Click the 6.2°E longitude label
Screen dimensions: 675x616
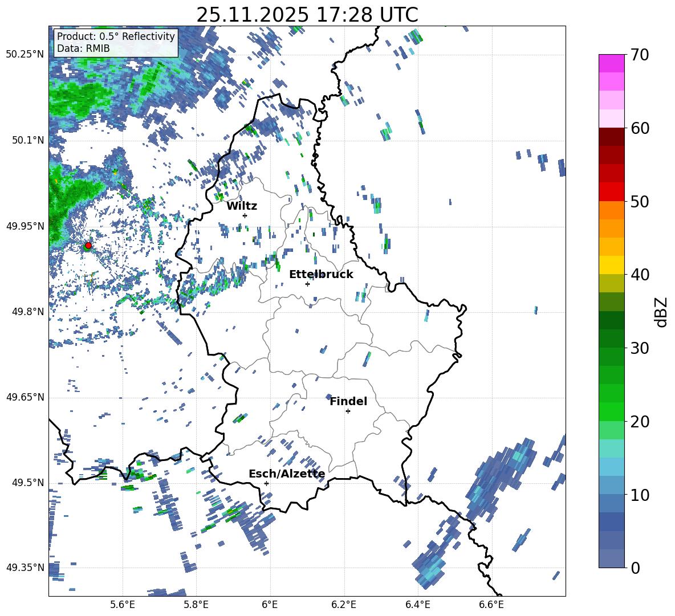tap(344, 605)
